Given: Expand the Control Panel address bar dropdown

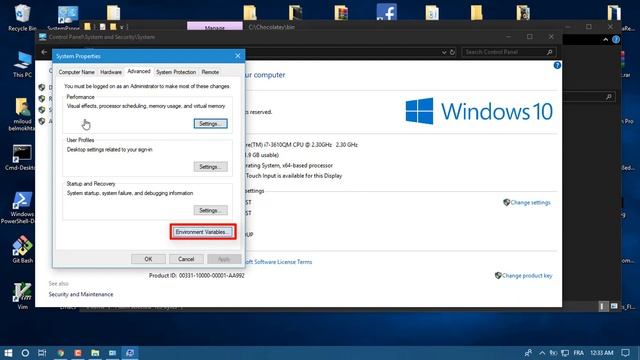Looking at the screenshot, I should tap(444, 52).
